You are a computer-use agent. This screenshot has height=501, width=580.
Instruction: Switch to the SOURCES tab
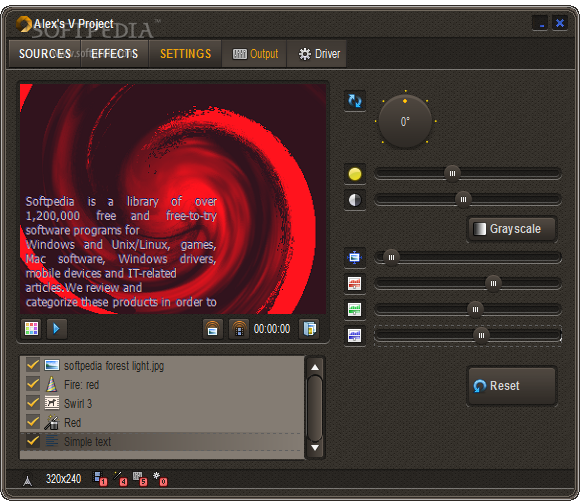45,54
